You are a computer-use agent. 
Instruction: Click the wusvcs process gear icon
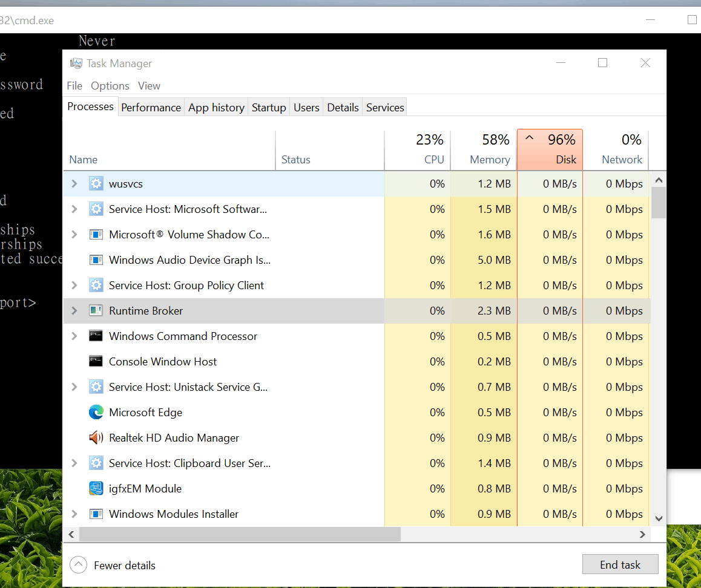pyautogui.click(x=96, y=184)
